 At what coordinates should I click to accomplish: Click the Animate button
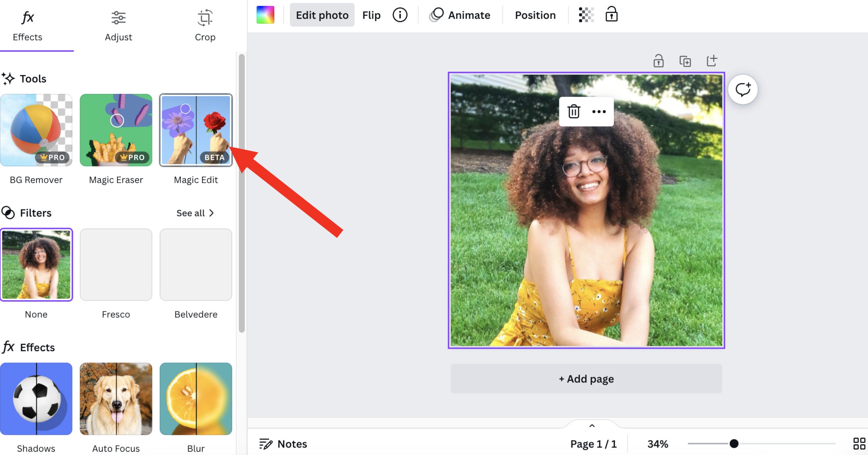pyautogui.click(x=460, y=15)
